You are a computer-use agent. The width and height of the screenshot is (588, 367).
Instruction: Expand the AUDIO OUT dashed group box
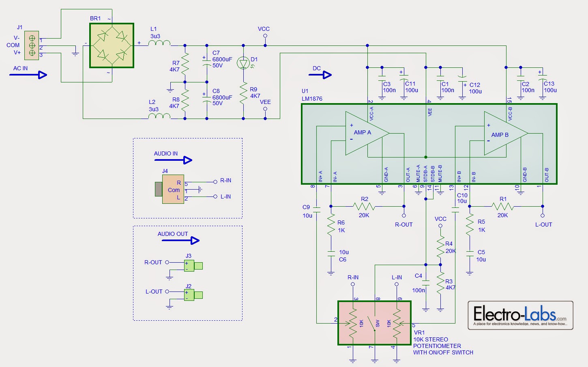(x=187, y=272)
